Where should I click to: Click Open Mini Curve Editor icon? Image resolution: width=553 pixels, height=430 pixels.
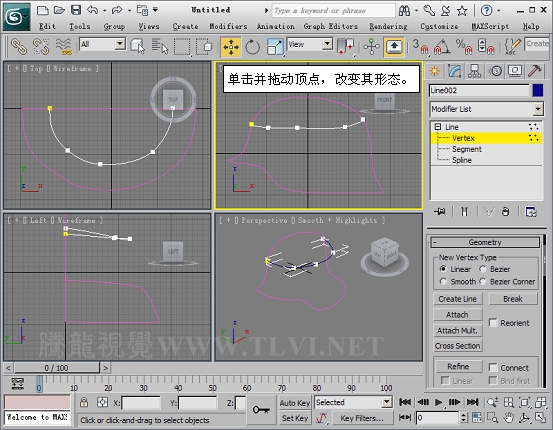[18, 383]
